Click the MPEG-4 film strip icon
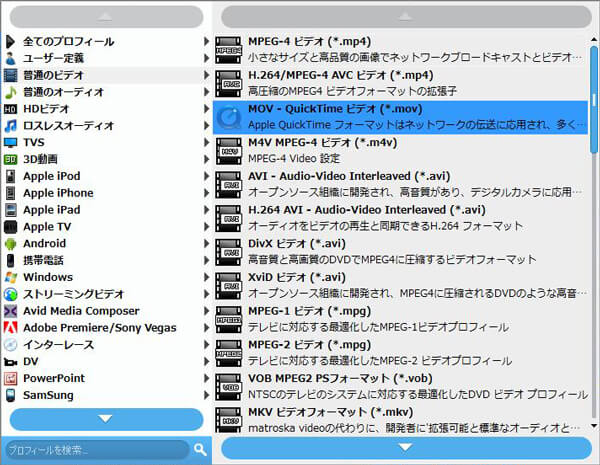 click(x=228, y=50)
